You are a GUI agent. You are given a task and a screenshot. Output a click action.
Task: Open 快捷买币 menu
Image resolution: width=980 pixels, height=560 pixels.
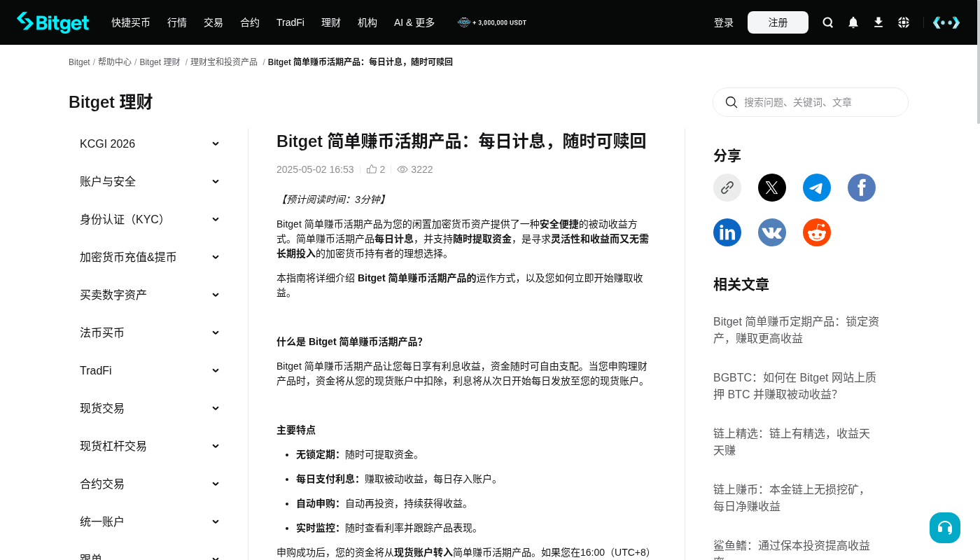coord(131,22)
